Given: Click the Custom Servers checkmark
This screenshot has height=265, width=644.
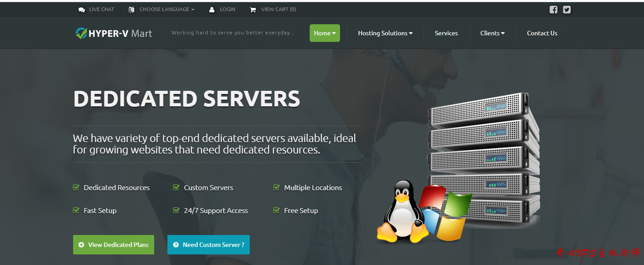Looking at the screenshot, I should coord(176,187).
